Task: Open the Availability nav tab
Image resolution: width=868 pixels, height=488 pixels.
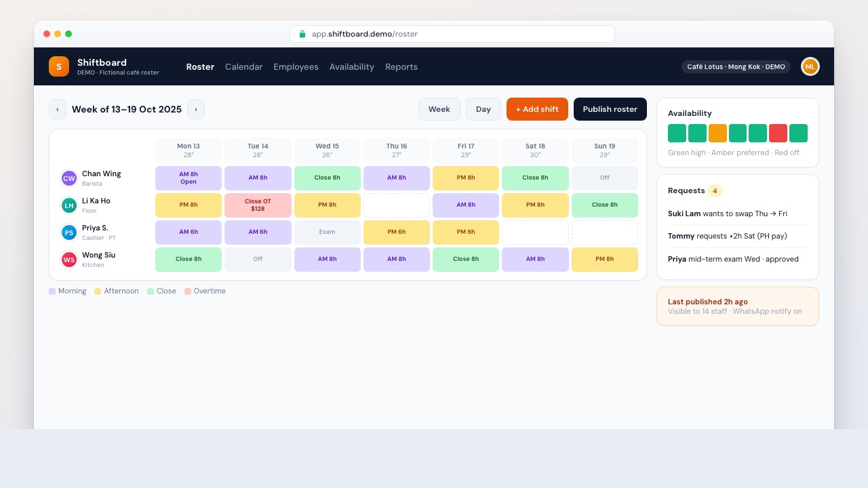Action: coord(352,66)
